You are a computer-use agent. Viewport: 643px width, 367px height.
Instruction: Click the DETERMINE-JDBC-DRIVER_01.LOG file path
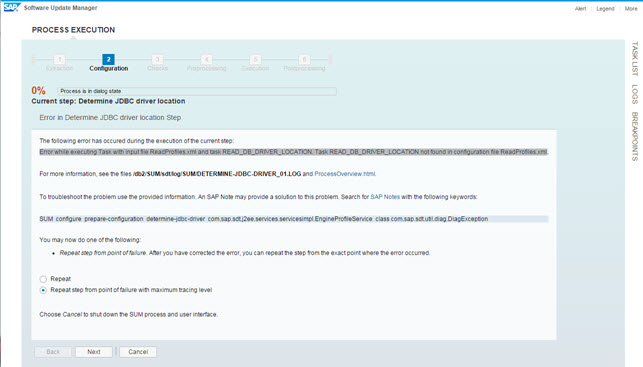(x=217, y=174)
